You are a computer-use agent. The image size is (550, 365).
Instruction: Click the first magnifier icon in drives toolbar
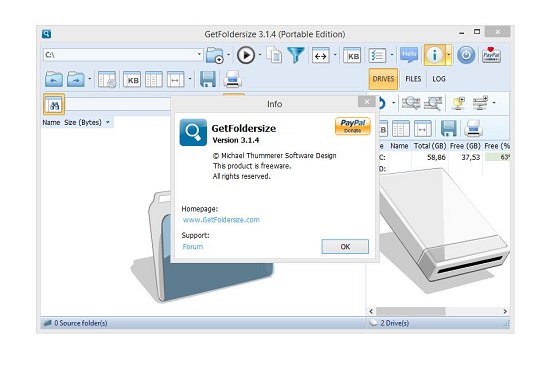point(411,103)
